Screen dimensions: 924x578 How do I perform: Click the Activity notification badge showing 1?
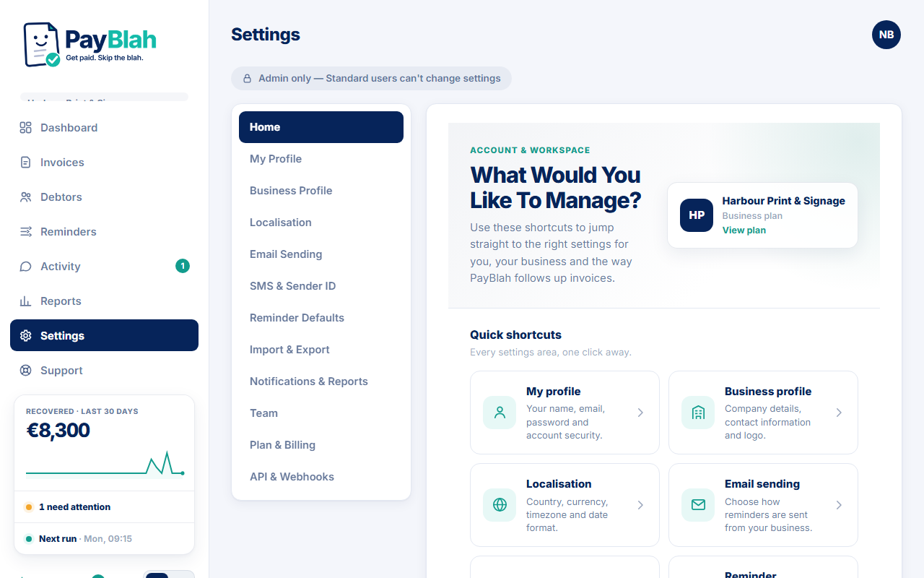[x=183, y=266]
